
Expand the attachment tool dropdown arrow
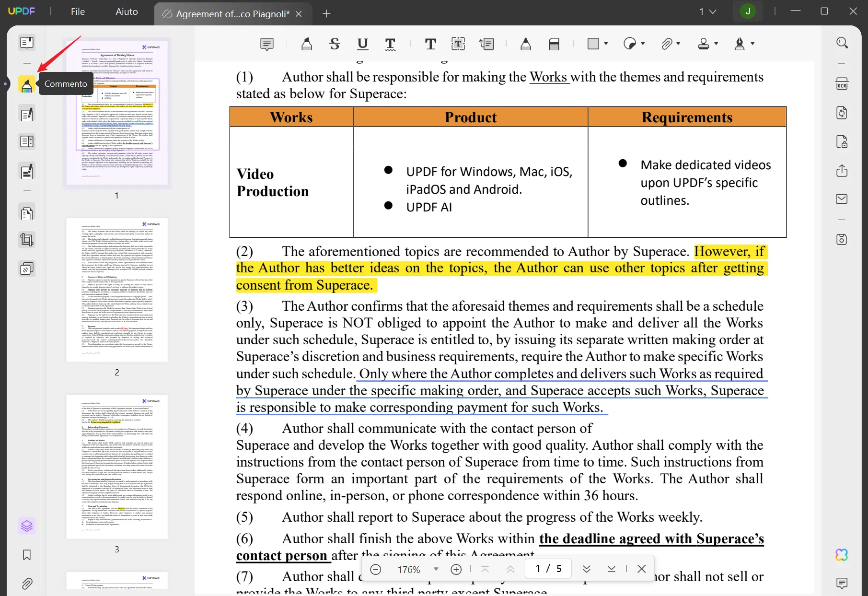678,44
